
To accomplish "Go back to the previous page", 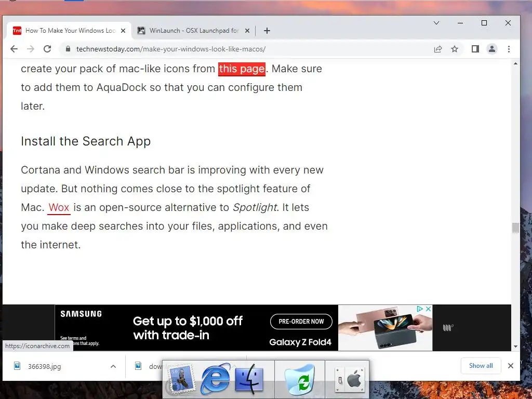I will pos(14,49).
